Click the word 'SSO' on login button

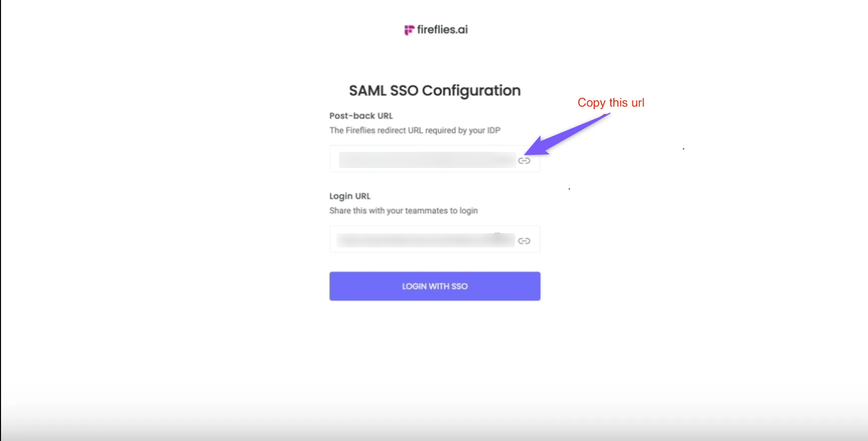[459, 286]
